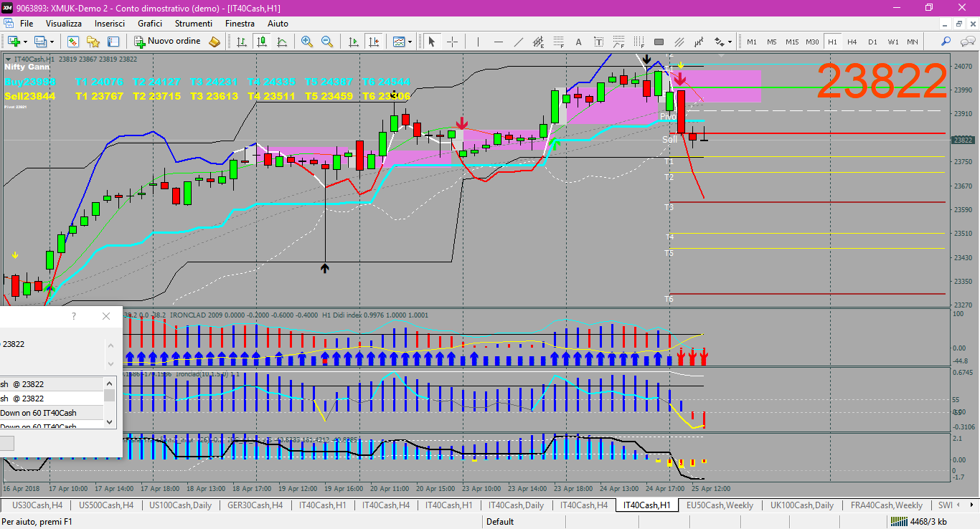The image size is (980, 529).
Task: Expand one-click trading triangle beside IT40Cash,H1
Action: click(x=8, y=59)
